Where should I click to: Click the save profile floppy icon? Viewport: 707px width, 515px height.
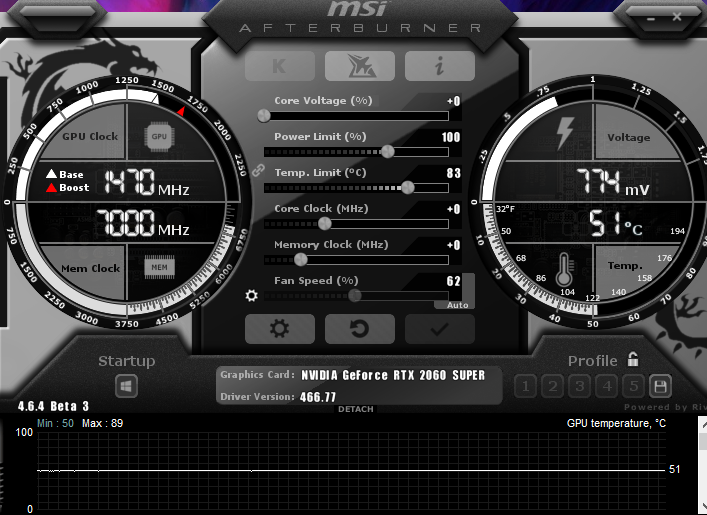point(661,386)
